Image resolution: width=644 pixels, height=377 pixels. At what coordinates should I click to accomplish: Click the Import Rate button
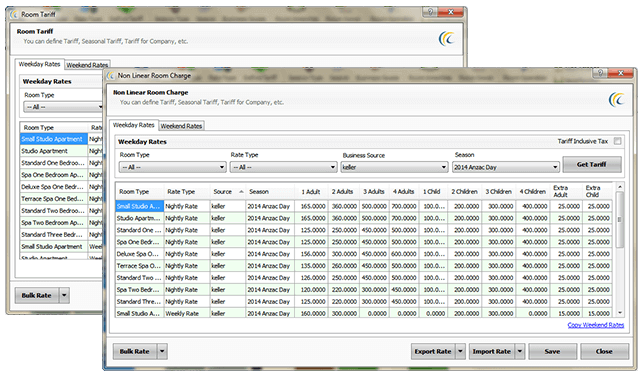492,351
